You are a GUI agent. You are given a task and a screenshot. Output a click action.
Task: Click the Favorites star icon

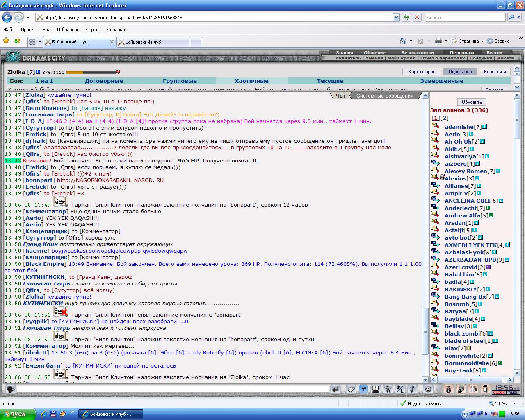(x=6, y=41)
